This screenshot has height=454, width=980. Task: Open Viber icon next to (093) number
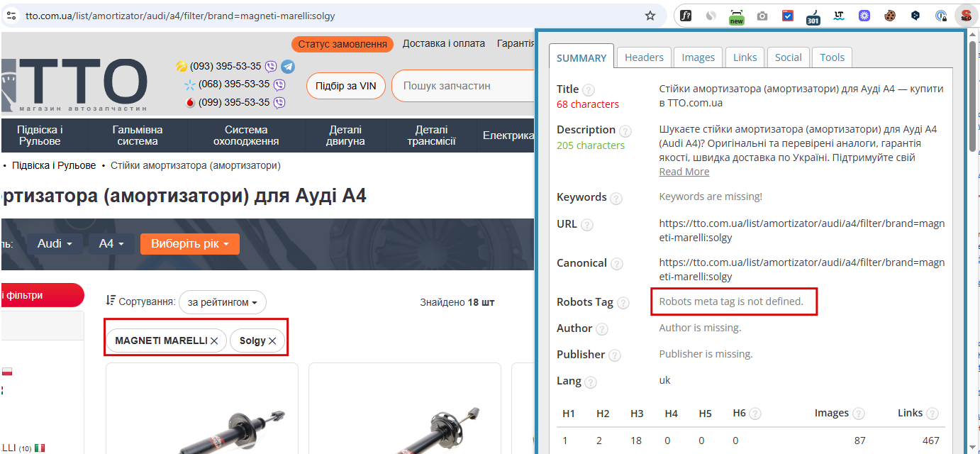271,67
